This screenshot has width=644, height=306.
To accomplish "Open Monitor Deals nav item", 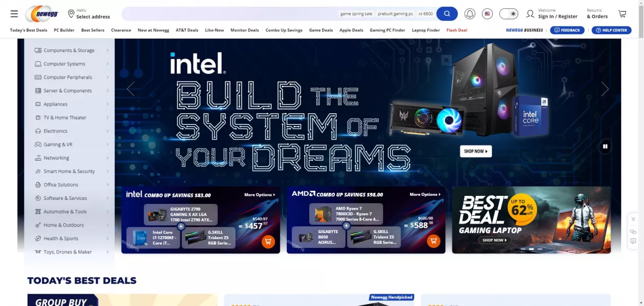I will [245, 30].
